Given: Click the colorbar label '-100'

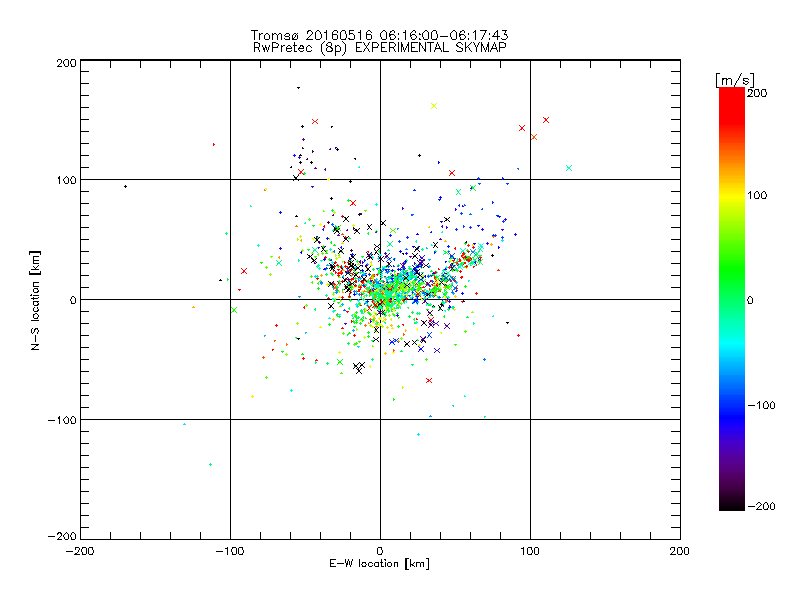Looking at the screenshot, I should [x=761, y=405].
